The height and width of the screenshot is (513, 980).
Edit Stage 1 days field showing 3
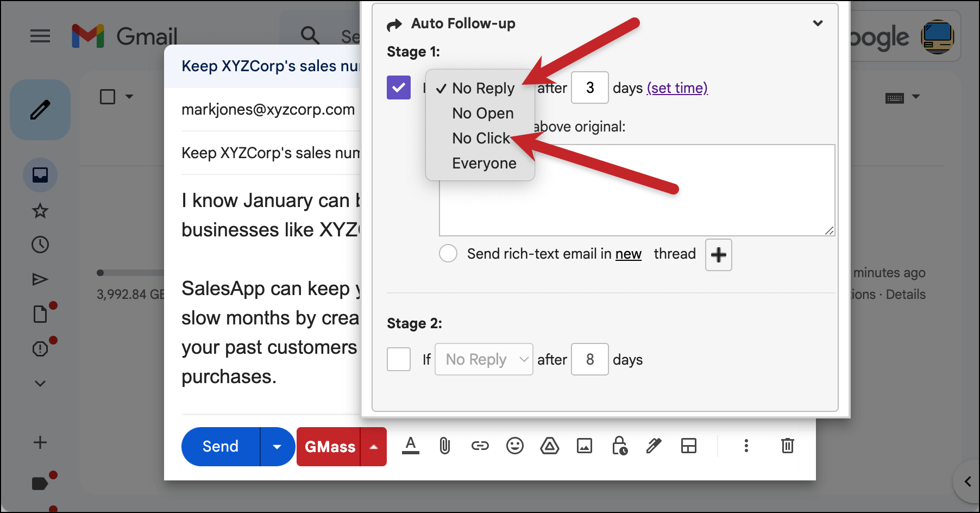(590, 87)
